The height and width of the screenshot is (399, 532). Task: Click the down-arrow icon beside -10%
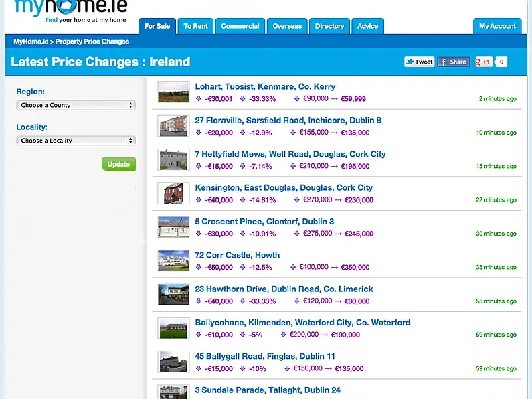pyautogui.click(x=243, y=368)
